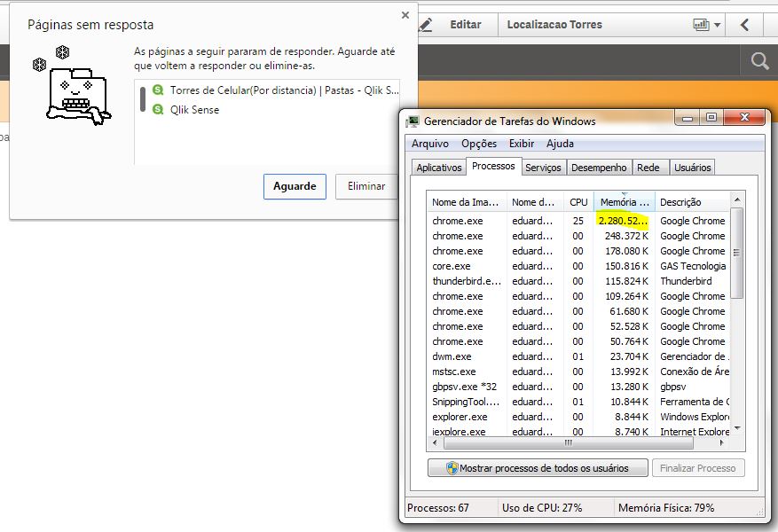Switch to the Aplicativos tab

click(438, 168)
